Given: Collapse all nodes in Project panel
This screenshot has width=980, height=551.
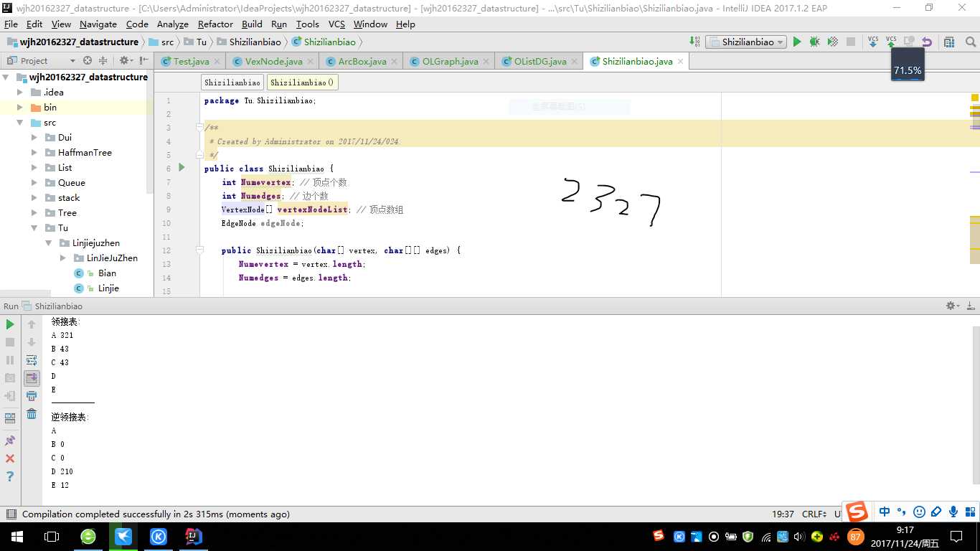Looking at the screenshot, I should pos(103,61).
